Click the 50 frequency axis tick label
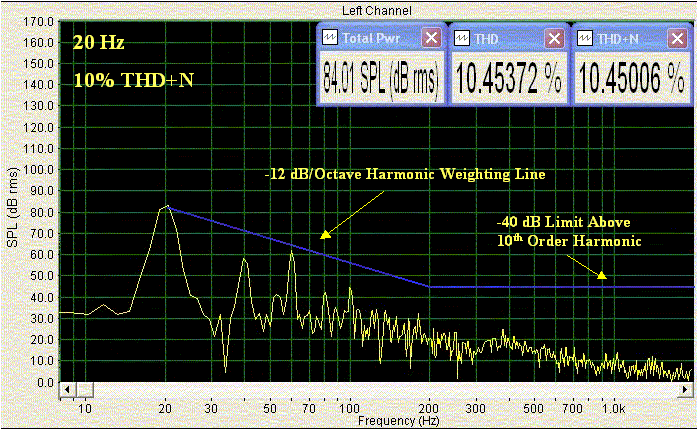This screenshot has height=430, width=697. (270, 408)
